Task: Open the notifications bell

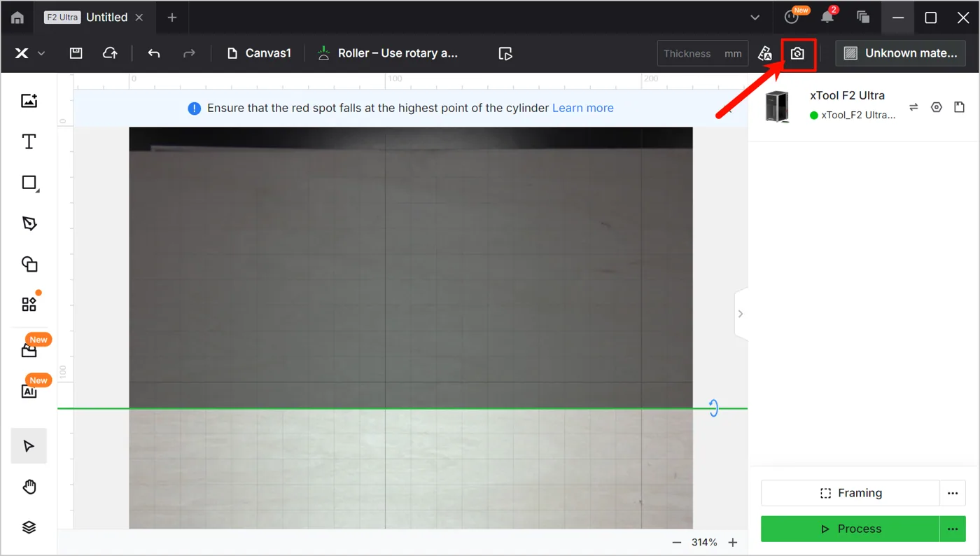Action: coord(827,18)
